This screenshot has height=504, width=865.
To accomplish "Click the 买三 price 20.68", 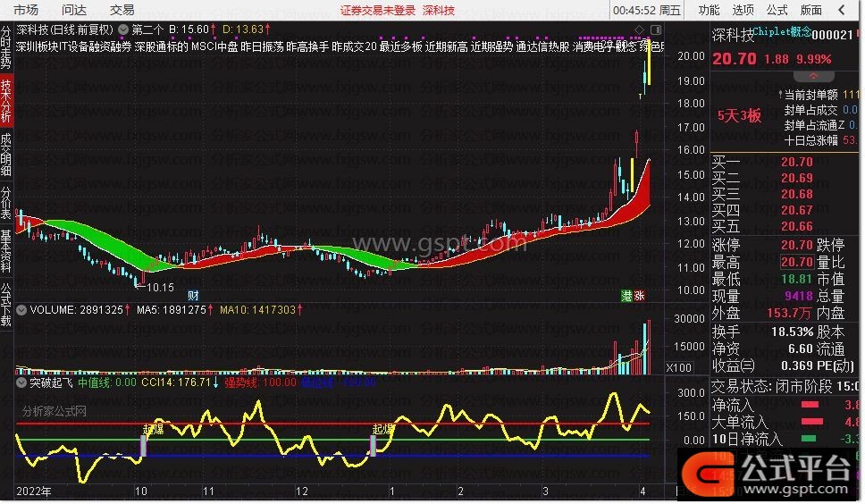I will 796,195.
